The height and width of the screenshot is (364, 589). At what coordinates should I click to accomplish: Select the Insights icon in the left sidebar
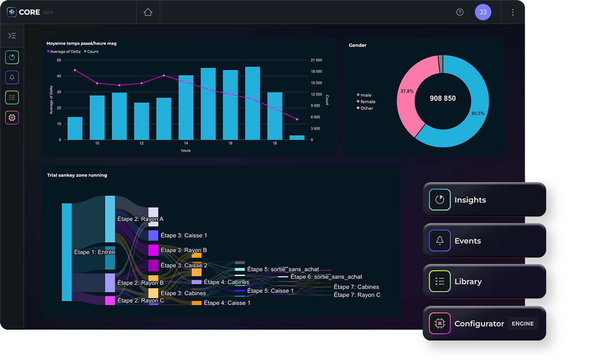click(x=12, y=57)
